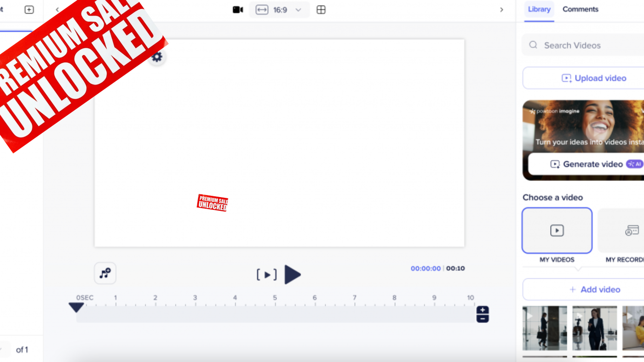
Task: Select the MY VIDEOS category tile
Action: (557, 231)
